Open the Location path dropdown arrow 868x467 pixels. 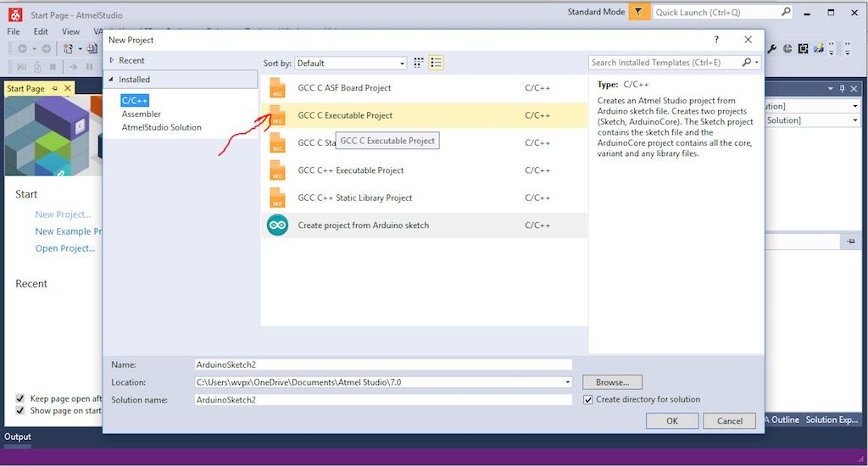(x=567, y=382)
